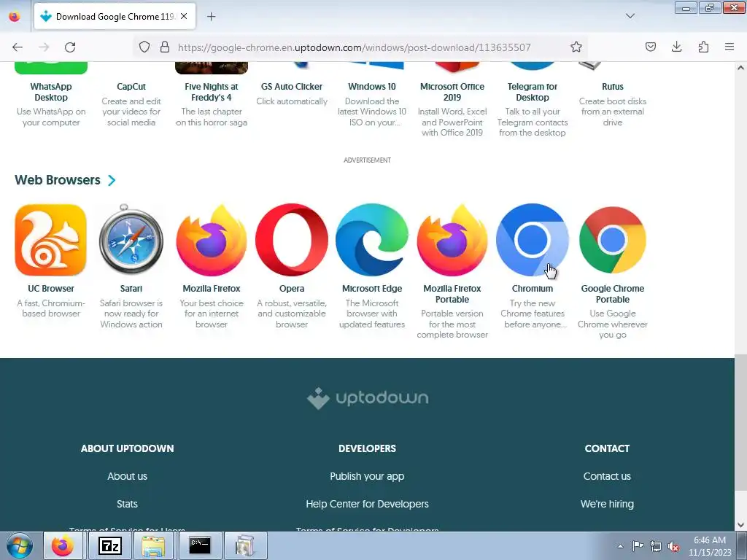Viewport: 747px width, 560px height.
Task: Click the scrollbar up arrow
Action: tap(740, 68)
